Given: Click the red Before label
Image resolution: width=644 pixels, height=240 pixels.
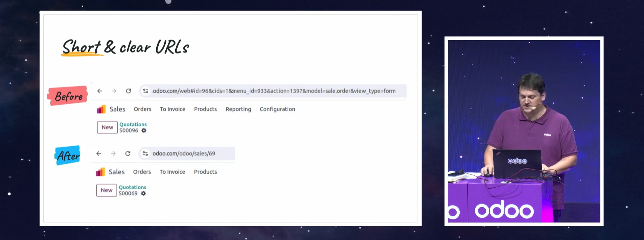Looking at the screenshot, I should coord(68,96).
